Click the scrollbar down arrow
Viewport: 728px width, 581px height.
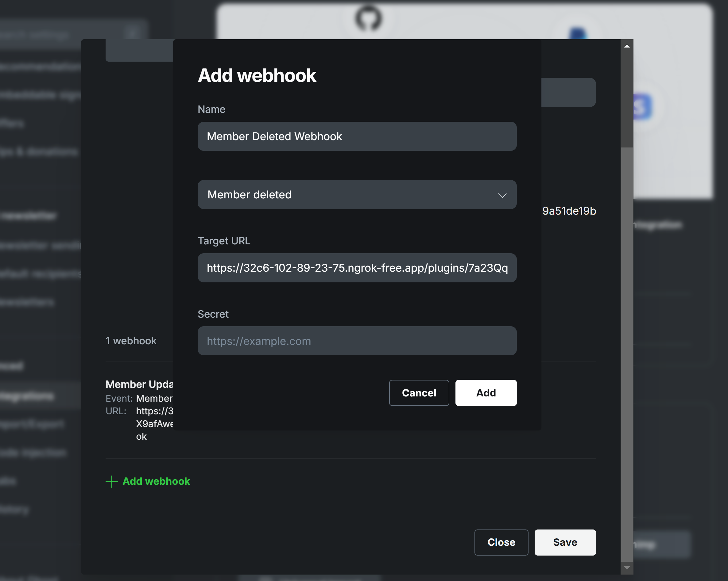627,568
